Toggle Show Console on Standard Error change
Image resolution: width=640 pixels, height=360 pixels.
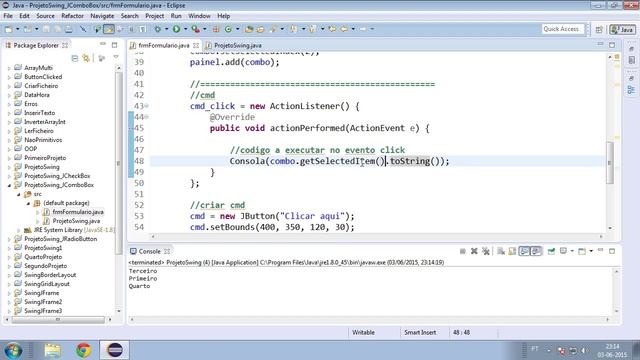tap(536, 251)
